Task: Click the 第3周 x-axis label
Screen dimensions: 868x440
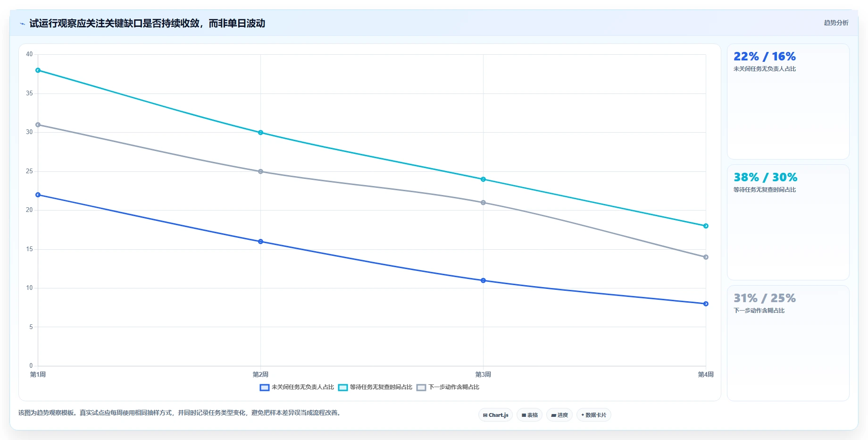Action: [483, 374]
